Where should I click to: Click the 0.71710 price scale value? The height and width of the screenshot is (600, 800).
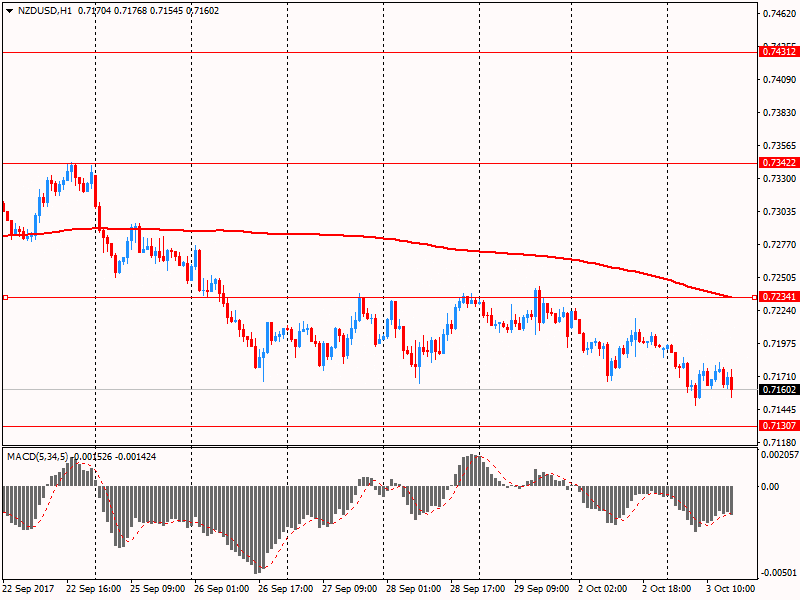[x=779, y=377]
